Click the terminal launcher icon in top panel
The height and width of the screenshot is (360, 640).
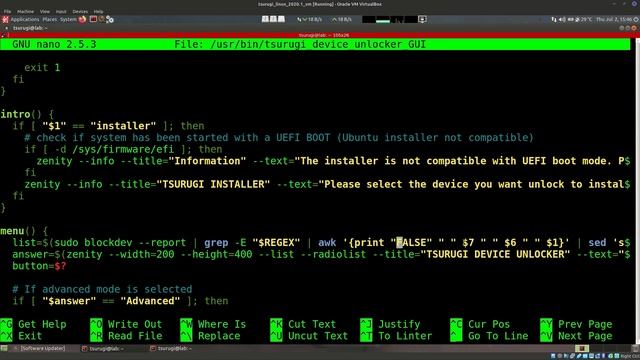click(93, 19)
